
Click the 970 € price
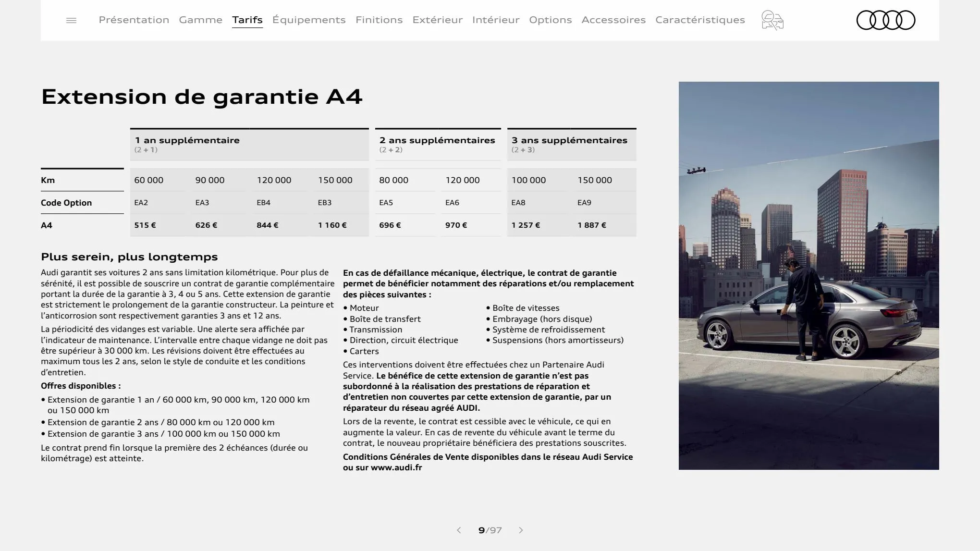456,225
